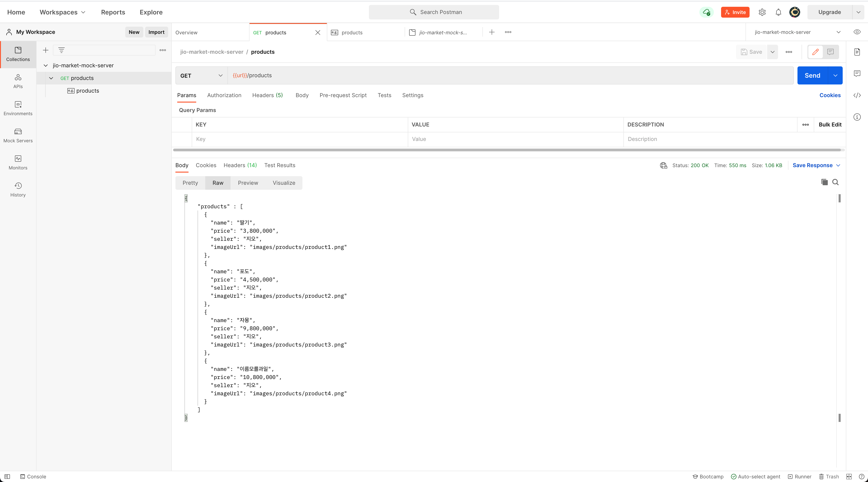Click the Search Postman field
This screenshot has height=482, width=868.
434,12
